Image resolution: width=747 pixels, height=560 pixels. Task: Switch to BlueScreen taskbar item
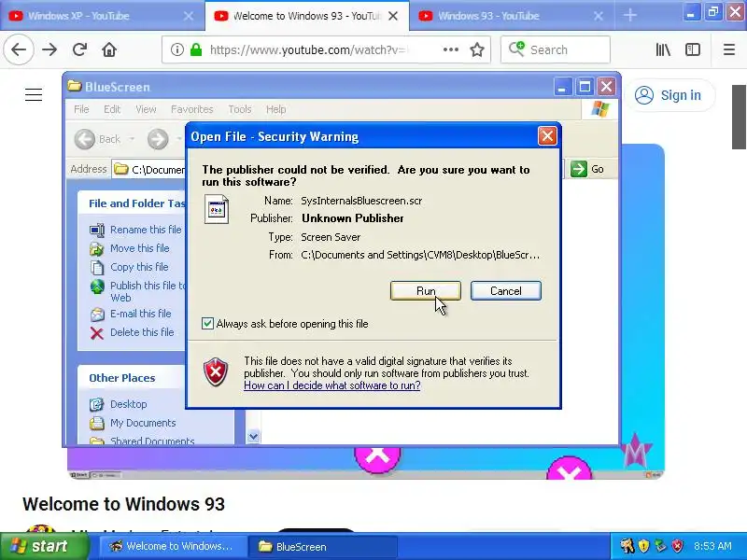[324, 546]
